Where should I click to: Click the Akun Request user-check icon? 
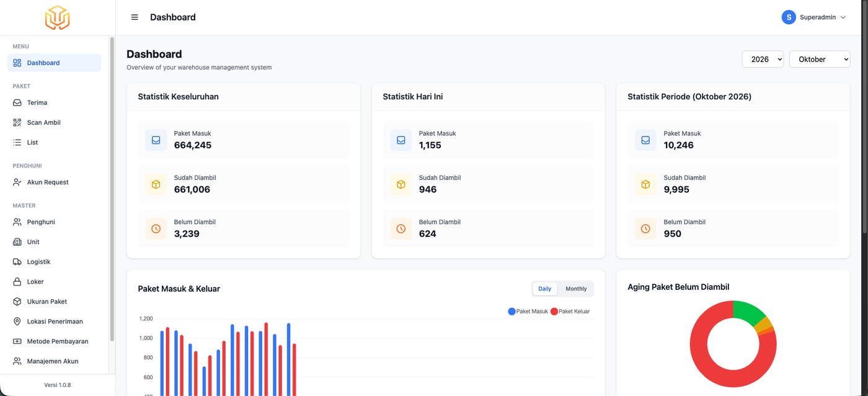tap(17, 182)
